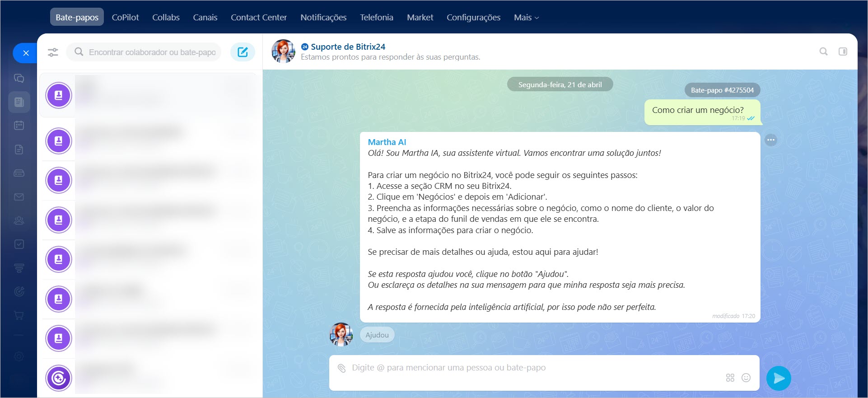Click the Ajudou button
The height and width of the screenshot is (398, 868).
pyautogui.click(x=377, y=335)
